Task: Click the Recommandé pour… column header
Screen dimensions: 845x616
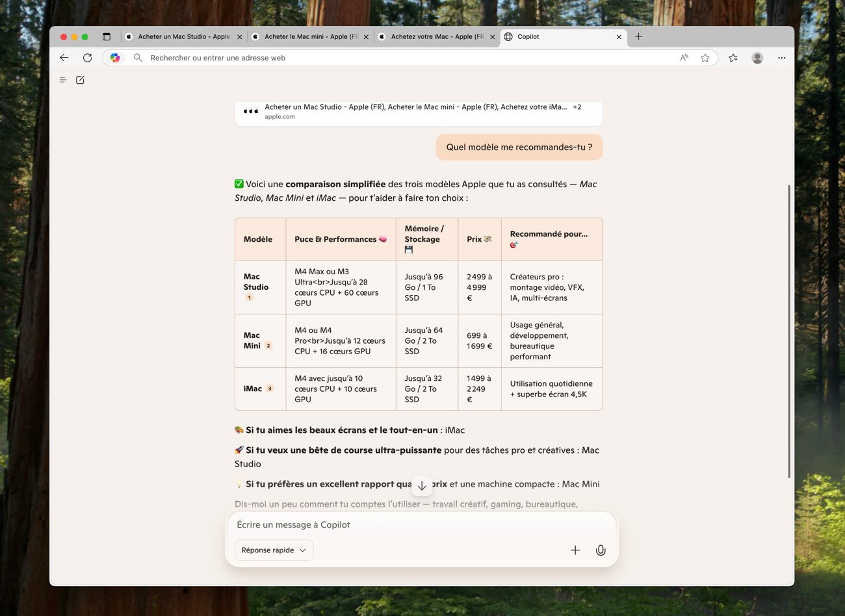Action: [x=552, y=240]
